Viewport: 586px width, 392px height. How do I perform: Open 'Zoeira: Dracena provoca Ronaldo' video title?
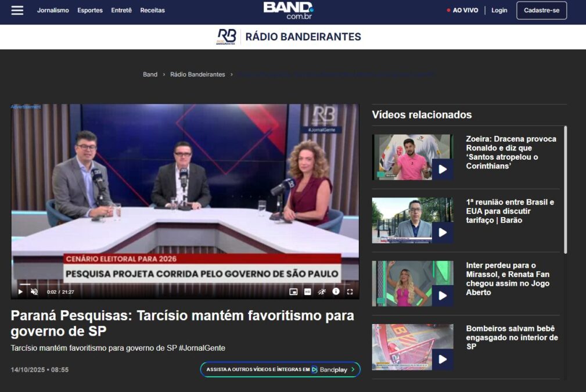(511, 153)
